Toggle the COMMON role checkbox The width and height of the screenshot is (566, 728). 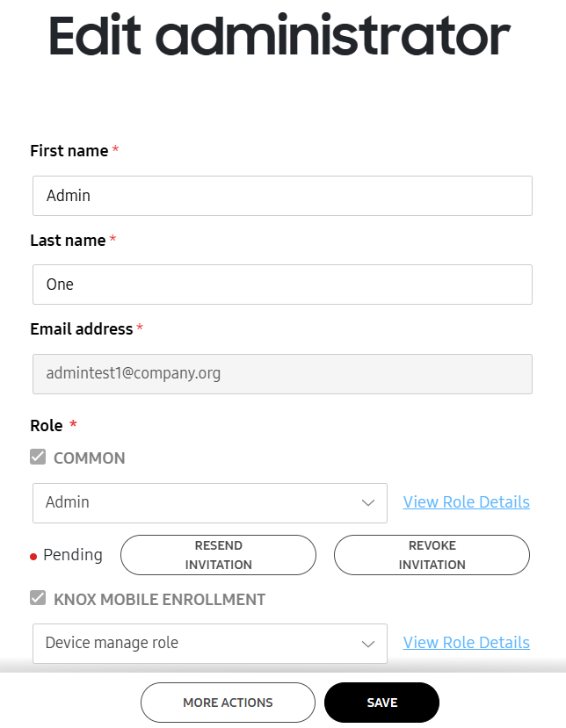click(x=37, y=457)
